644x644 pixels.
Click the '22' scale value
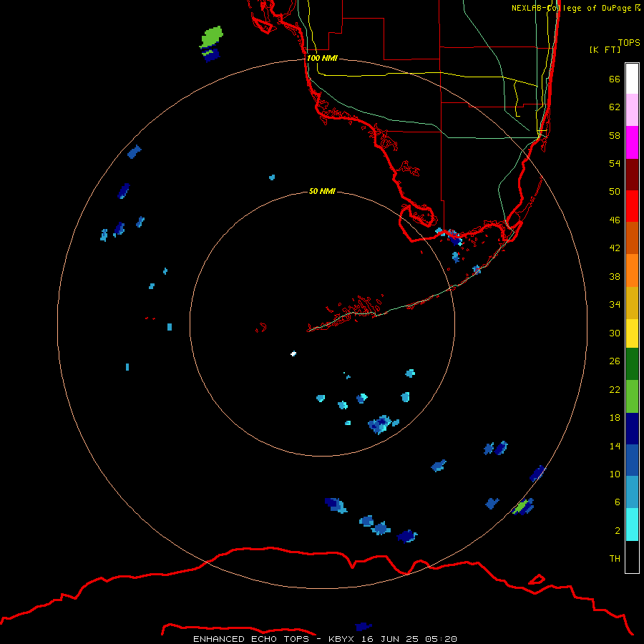point(615,389)
